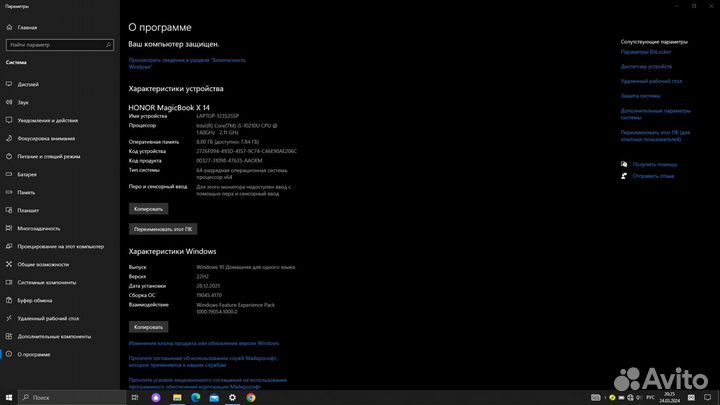
Task: Go to Звук sound settings
Action: coord(23,102)
